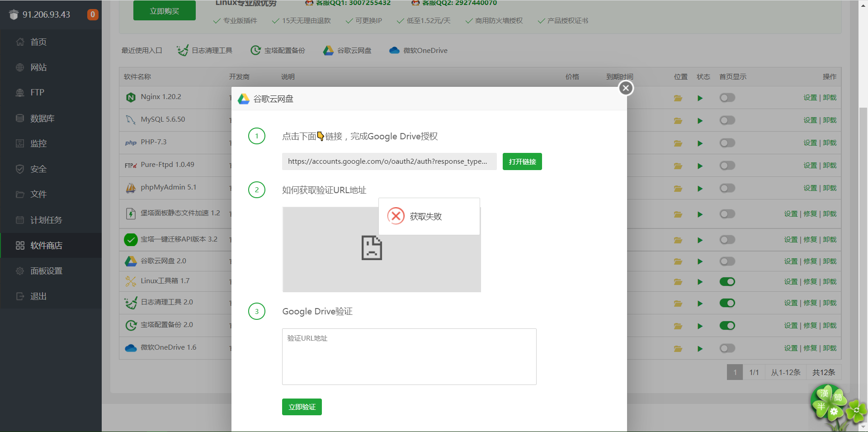This screenshot has height=432, width=868.
Task: Open 谷歌云网盘 recent shortcut
Action: [x=347, y=50]
